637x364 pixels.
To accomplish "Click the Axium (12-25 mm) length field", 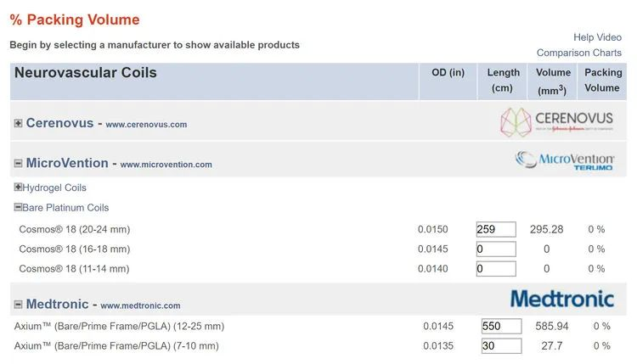I will [501, 327].
